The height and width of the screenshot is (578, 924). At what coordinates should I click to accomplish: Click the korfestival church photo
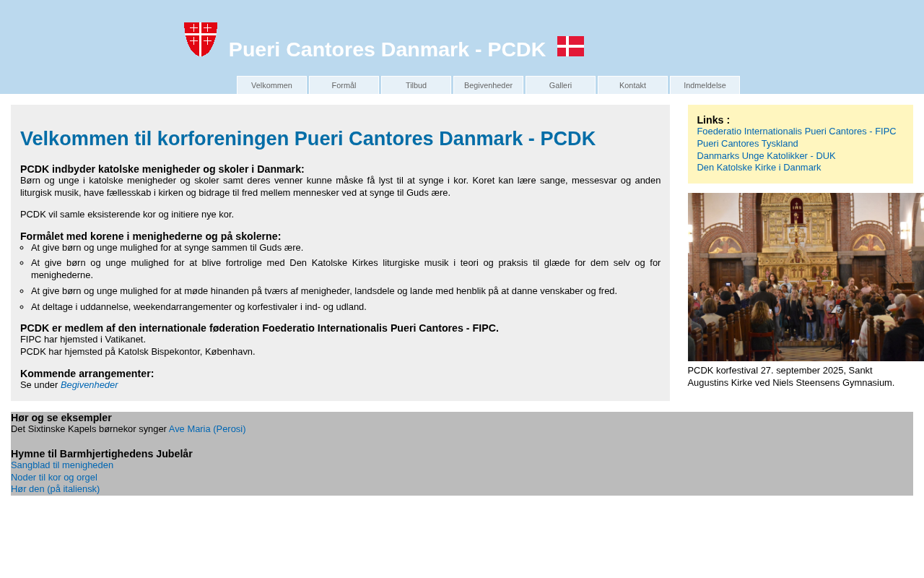[x=806, y=277]
